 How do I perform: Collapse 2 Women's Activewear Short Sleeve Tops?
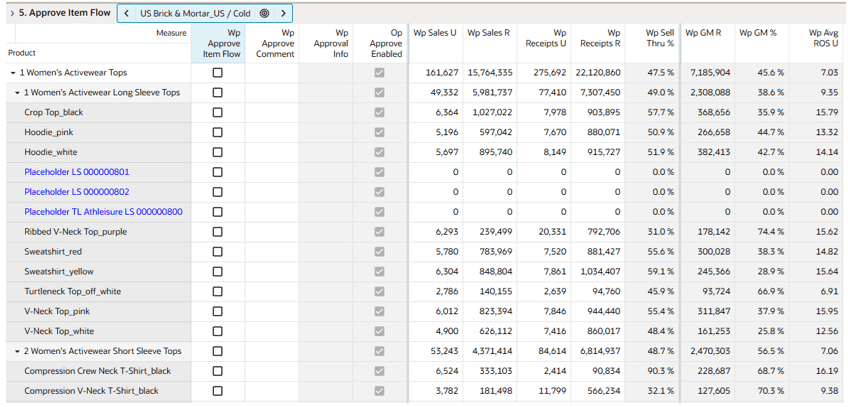[x=17, y=351]
